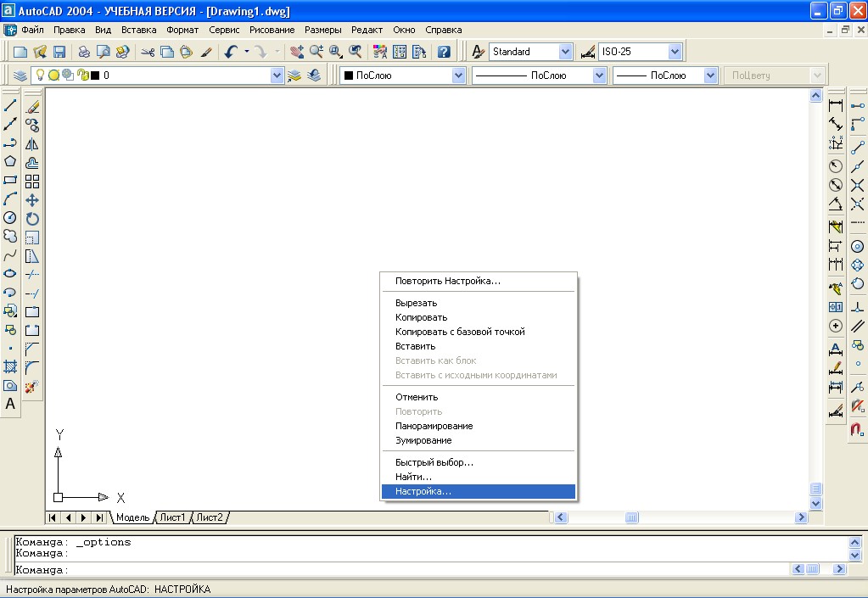
Task: Click the Save drawing floppy icon
Action: coord(59,52)
